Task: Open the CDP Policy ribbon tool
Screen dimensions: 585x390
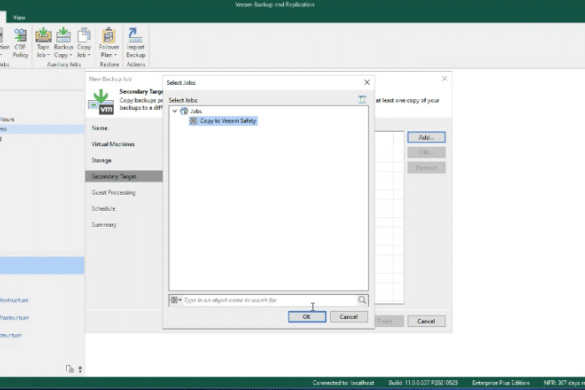Action: pyautogui.click(x=20, y=43)
